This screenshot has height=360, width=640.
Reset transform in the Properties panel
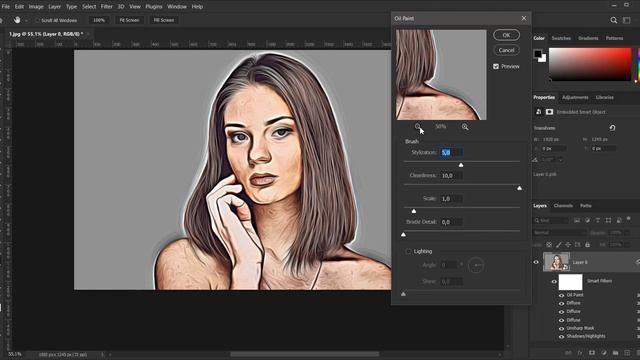[x=612, y=128]
